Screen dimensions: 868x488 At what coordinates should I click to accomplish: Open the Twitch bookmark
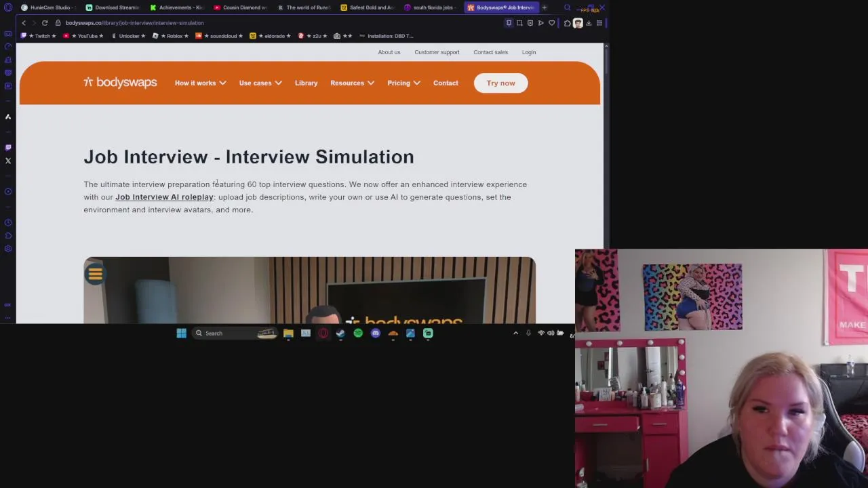[x=39, y=36]
